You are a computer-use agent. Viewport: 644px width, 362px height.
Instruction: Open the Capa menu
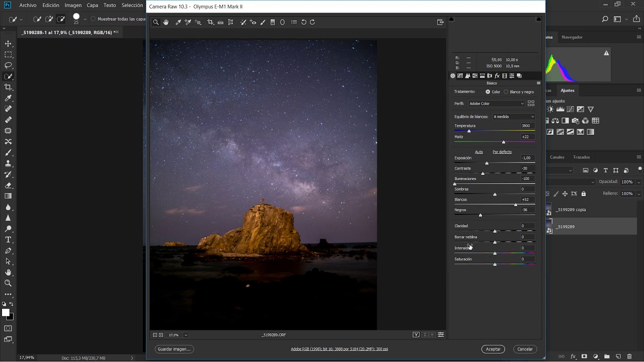[x=93, y=6]
